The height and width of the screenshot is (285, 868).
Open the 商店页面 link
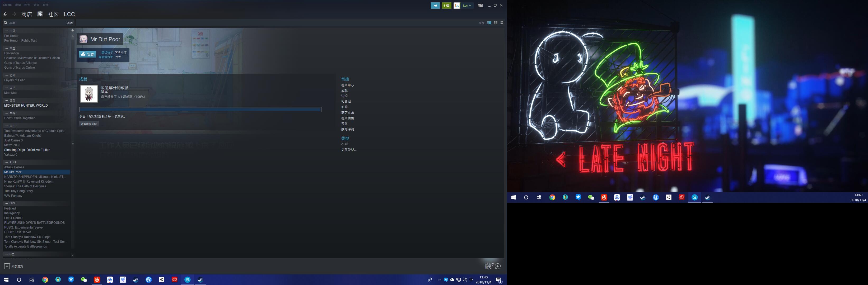click(x=347, y=113)
